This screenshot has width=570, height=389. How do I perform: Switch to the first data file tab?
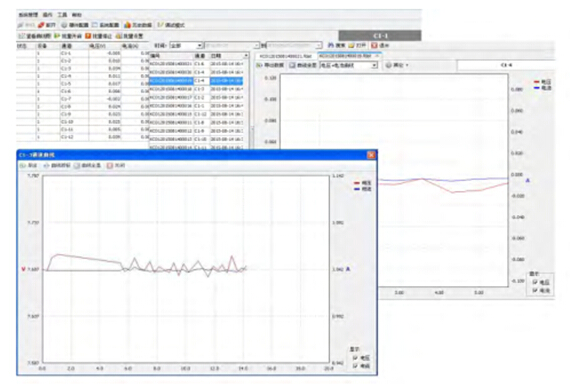[x=286, y=56]
